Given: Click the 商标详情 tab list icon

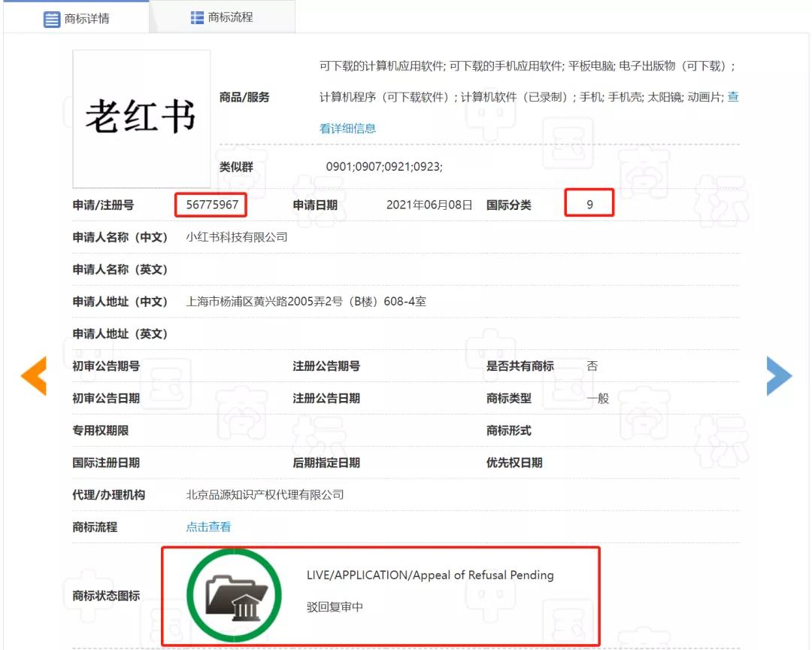Looking at the screenshot, I should (x=51, y=20).
